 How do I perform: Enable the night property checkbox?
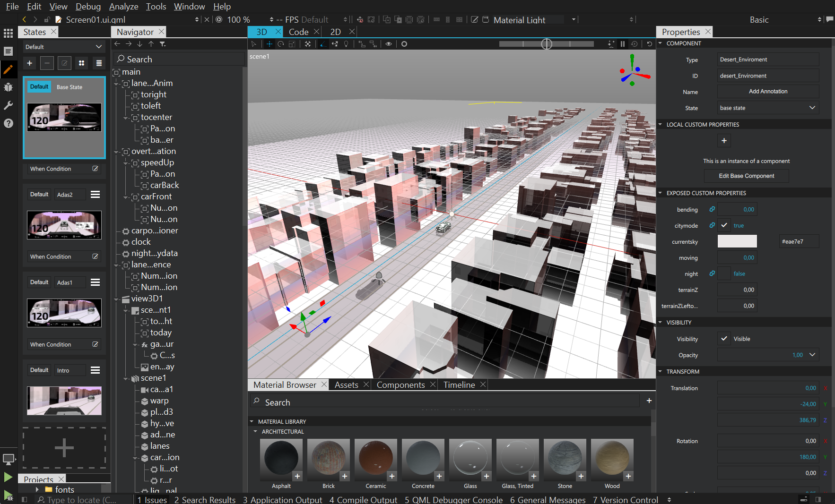(724, 273)
